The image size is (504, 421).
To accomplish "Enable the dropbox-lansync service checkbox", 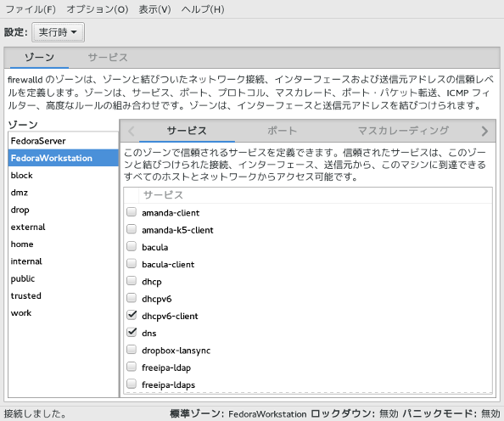I will coord(132,350).
